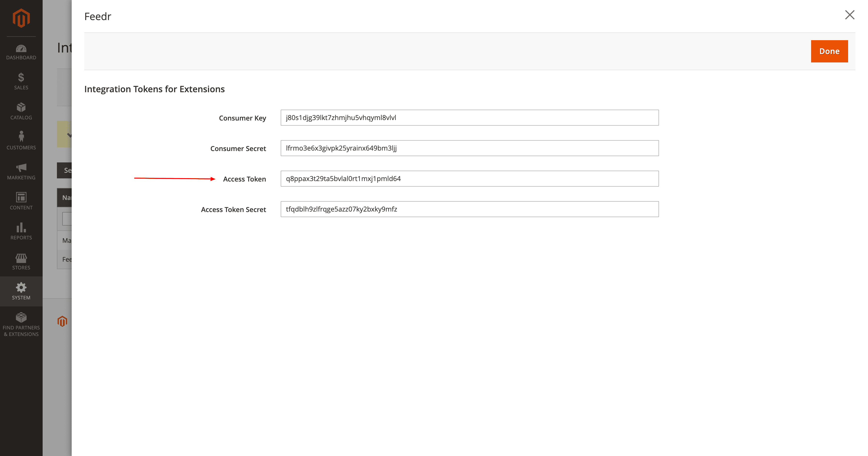Open the System settings gear icon
Viewport: 868px width, 456px height.
21,290
